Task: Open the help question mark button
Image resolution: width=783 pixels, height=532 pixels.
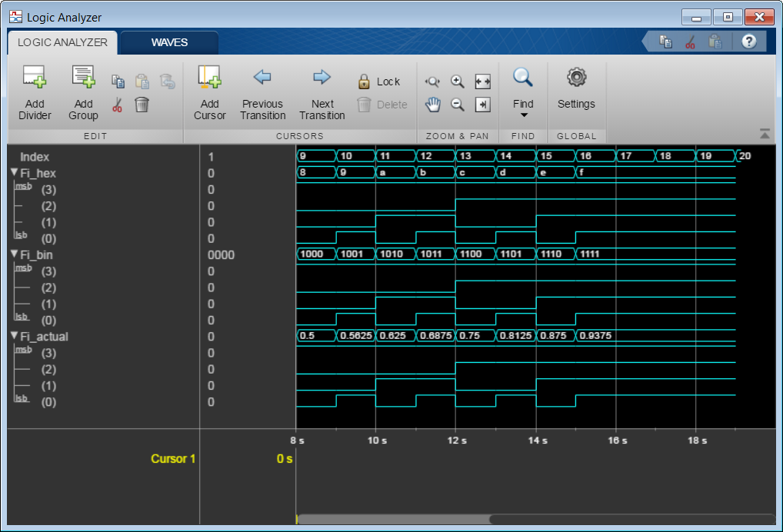Action: tap(749, 42)
